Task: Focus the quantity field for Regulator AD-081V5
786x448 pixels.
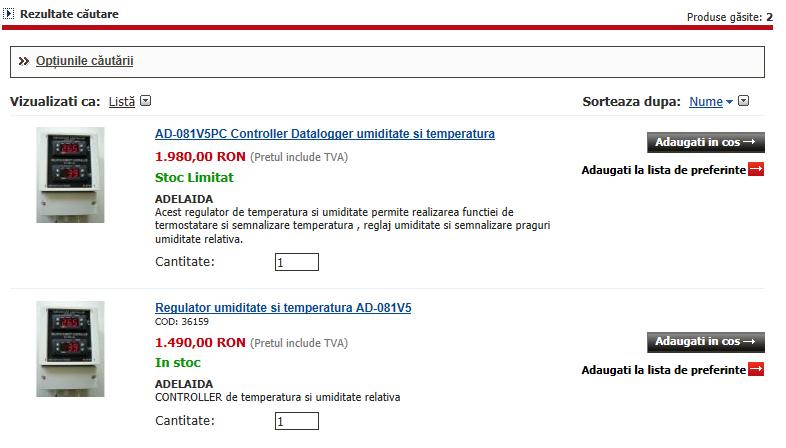Action: [297, 422]
